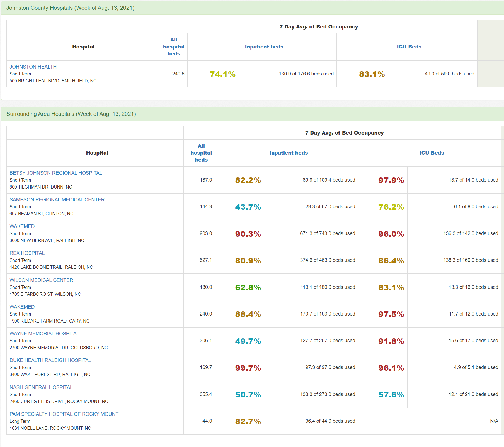The image size is (504, 447).
Task: Click Sampson Regional Medical Center link
Action: click(57, 200)
